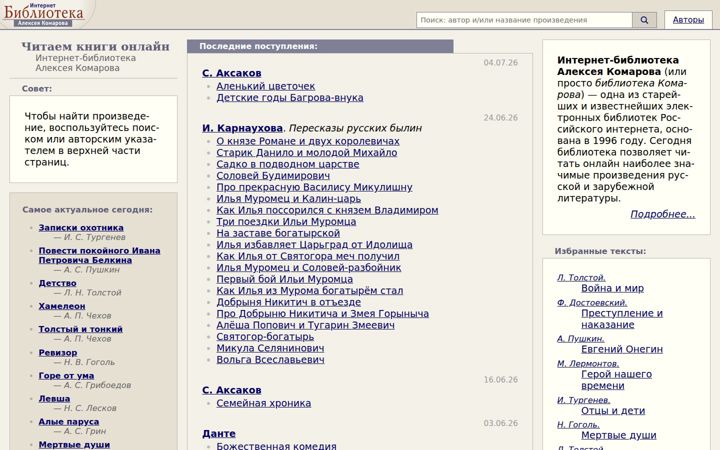Open М. Лермонтов. author link
720x450 pixels.
(x=588, y=363)
